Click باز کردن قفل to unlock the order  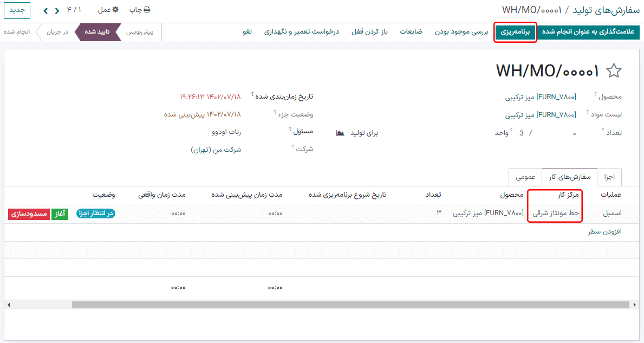[369, 33]
